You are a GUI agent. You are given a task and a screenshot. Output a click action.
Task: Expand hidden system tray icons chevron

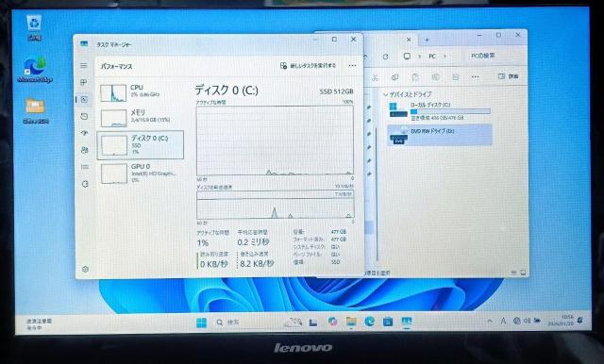click(490, 321)
